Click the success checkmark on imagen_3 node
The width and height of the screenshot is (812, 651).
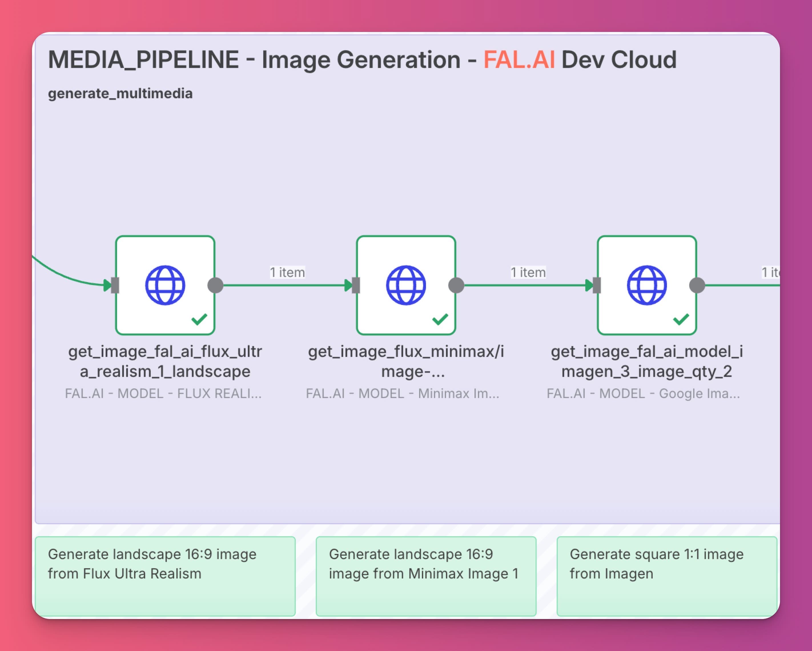681,319
